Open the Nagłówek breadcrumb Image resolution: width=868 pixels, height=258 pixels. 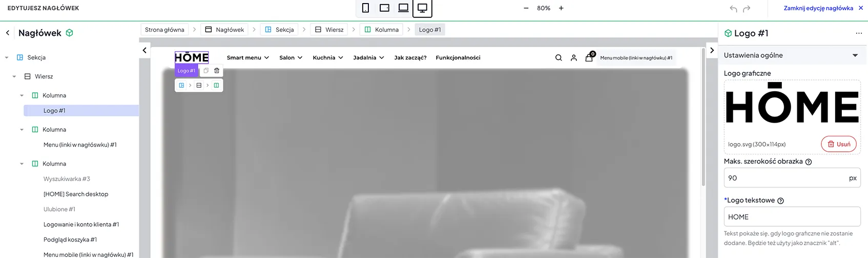[224, 30]
